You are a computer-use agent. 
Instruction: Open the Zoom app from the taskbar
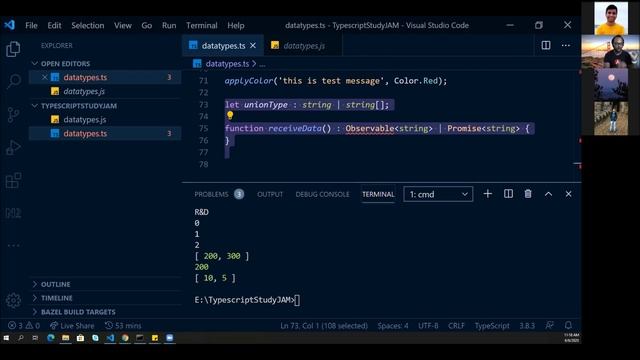pos(169,338)
